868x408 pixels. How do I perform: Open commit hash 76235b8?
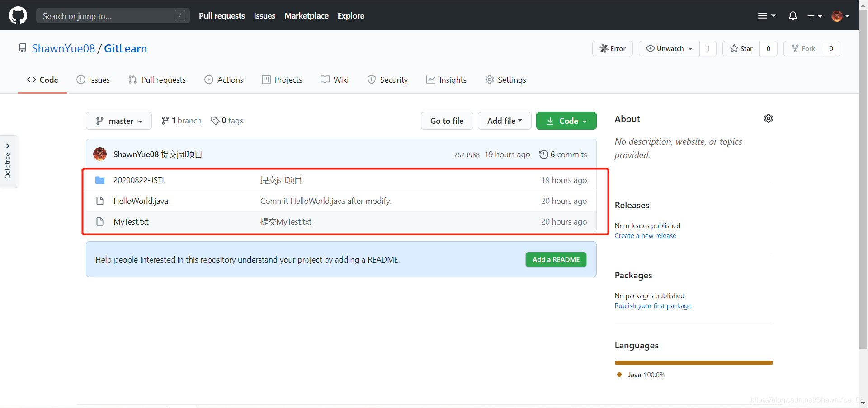[x=467, y=155]
